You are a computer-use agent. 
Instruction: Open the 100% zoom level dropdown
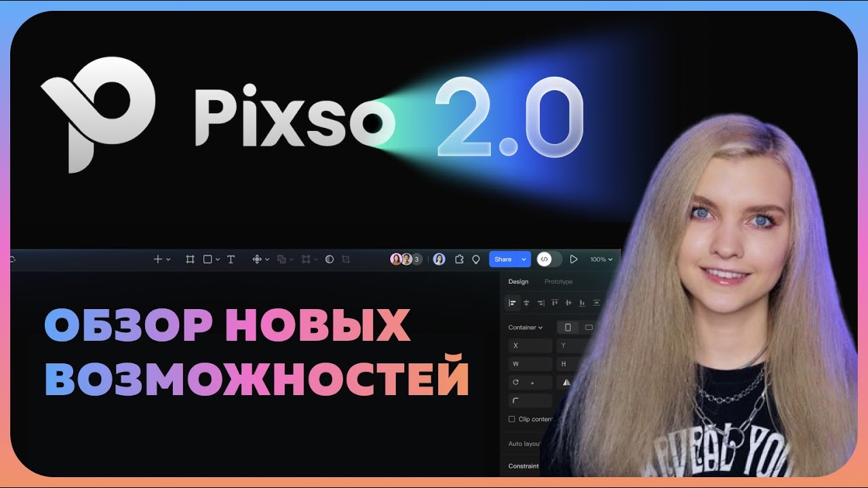pos(601,260)
